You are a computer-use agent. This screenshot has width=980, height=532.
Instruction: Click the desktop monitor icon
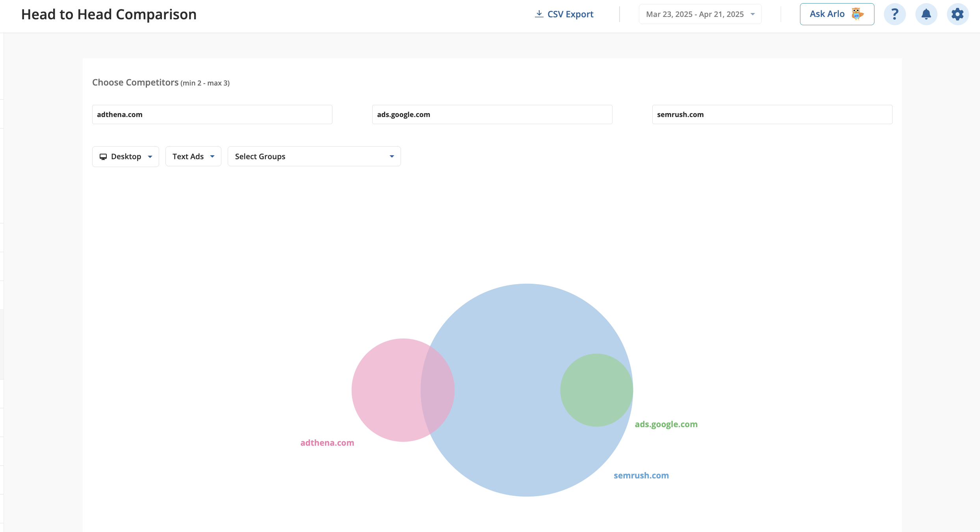tap(103, 156)
